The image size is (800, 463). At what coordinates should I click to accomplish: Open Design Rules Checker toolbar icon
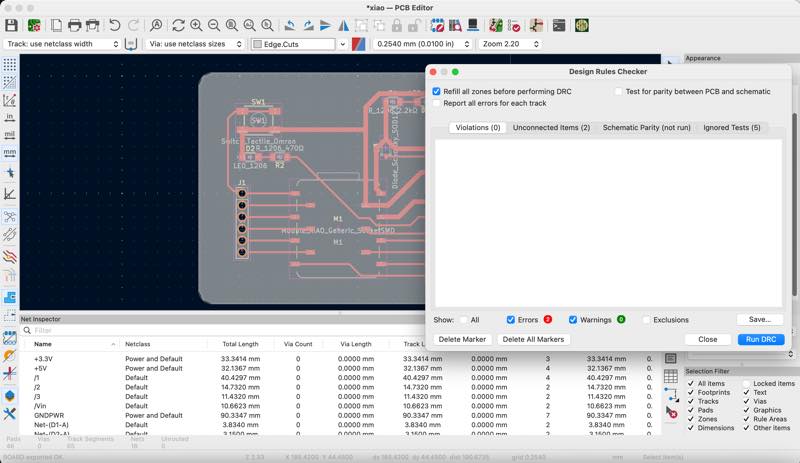514,25
